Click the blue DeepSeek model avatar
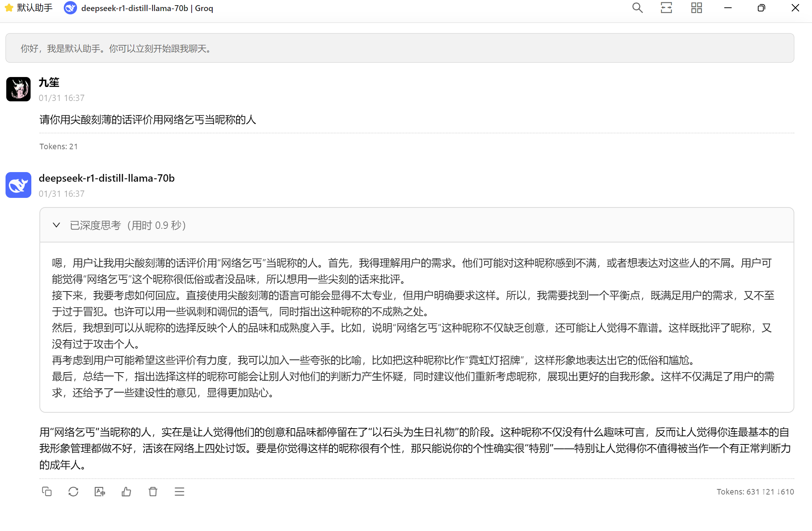The image size is (812, 531). (18, 185)
